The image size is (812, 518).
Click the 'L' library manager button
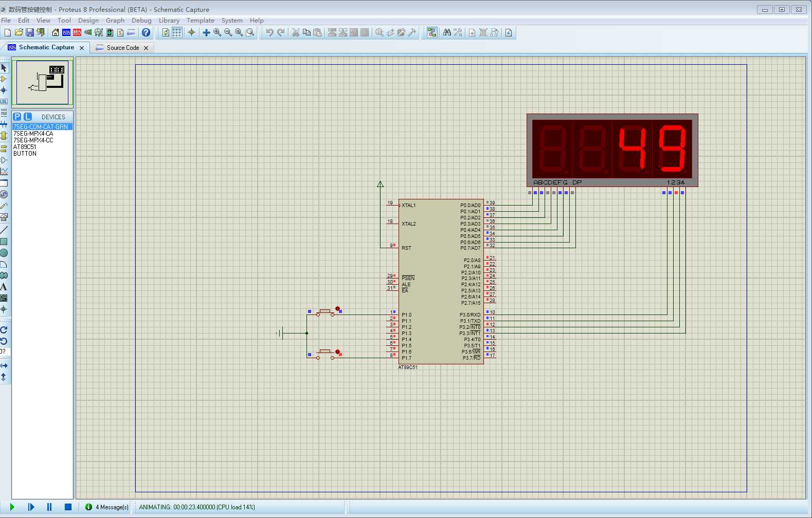click(28, 117)
